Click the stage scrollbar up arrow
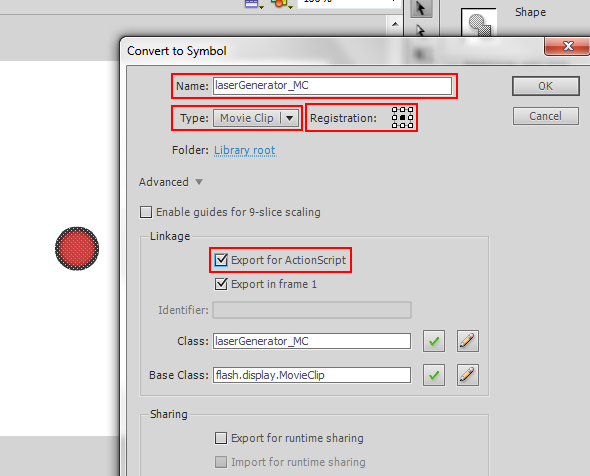Screen dimensions: 590x476 [x=395, y=24]
